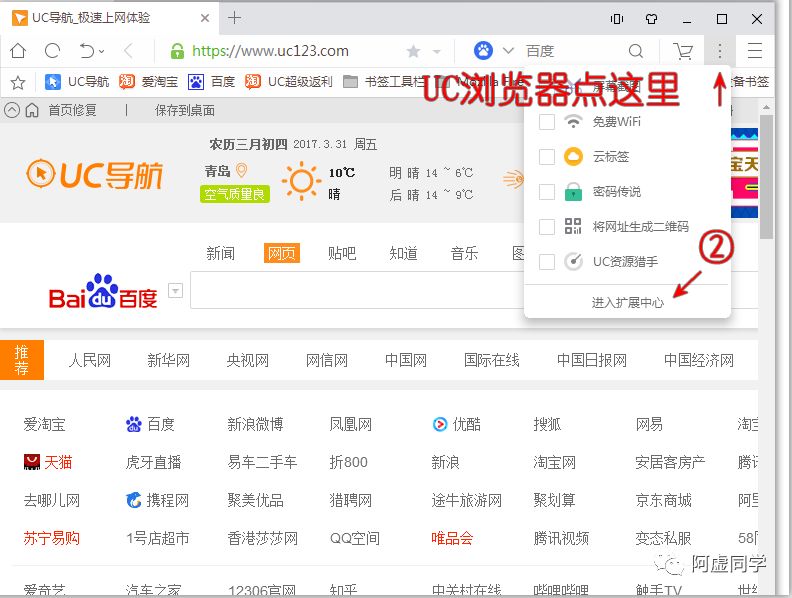Image resolution: width=792 pixels, height=598 pixels.
Task: Check the 免费WiFi extension checkbox
Action: [x=547, y=122]
